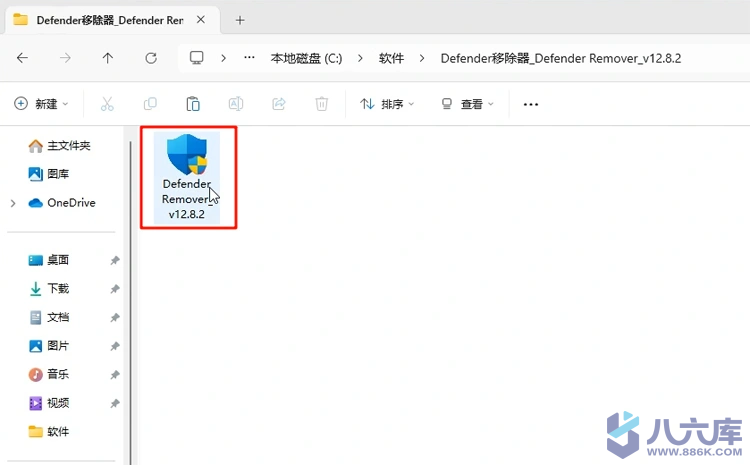Go forward with the forward arrow
This screenshot has width=750, height=465.
65,58
